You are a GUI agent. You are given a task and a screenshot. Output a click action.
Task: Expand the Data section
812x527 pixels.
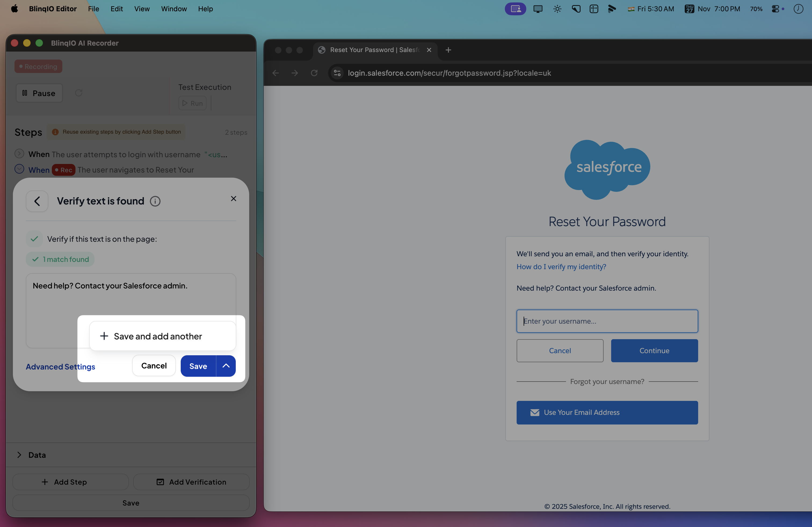19,455
